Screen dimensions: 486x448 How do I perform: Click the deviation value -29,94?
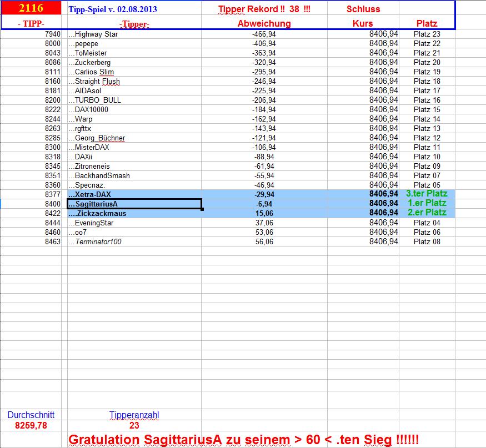click(264, 194)
